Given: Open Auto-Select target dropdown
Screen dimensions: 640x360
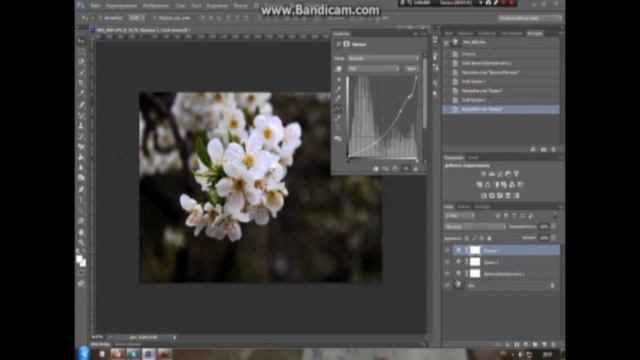Looking at the screenshot, I should (136, 18).
